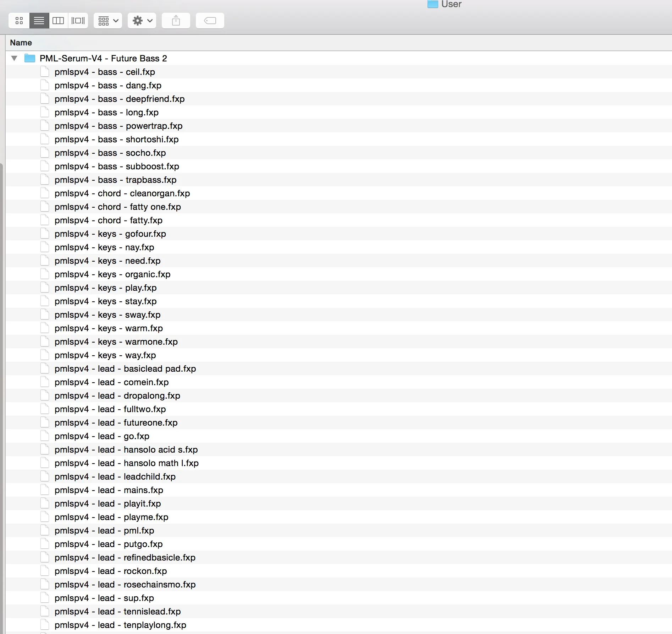Select list view mode
This screenshot has height=634, width=672.
(x=39, y=21)
